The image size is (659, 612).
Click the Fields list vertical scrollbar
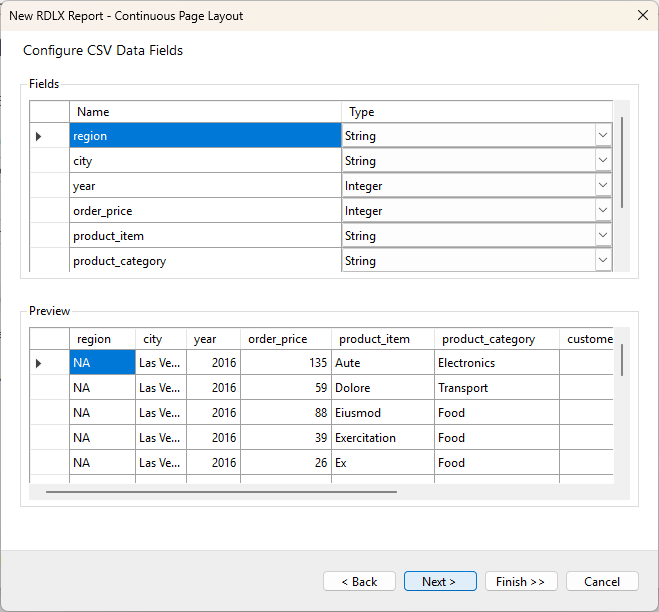tap(622, 162)
